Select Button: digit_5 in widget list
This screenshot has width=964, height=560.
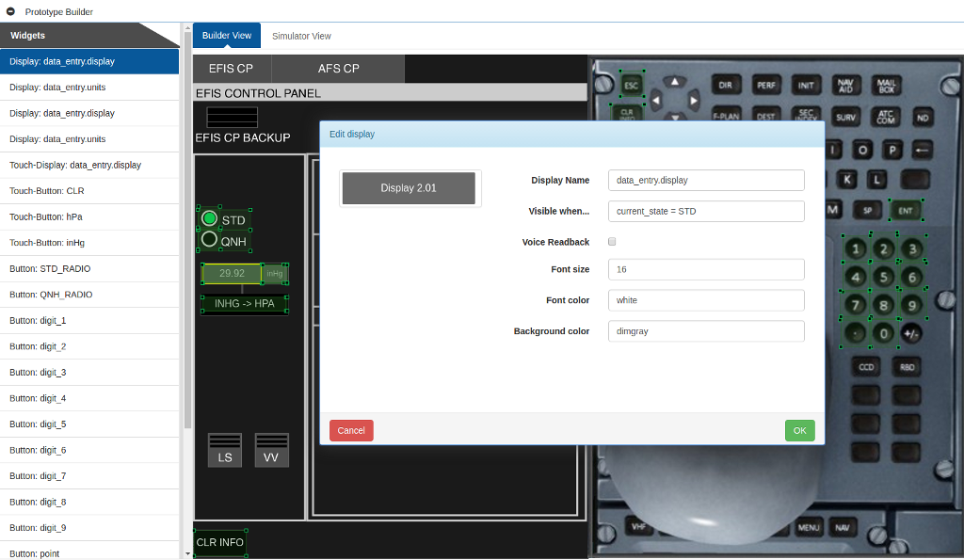(89, 424)
